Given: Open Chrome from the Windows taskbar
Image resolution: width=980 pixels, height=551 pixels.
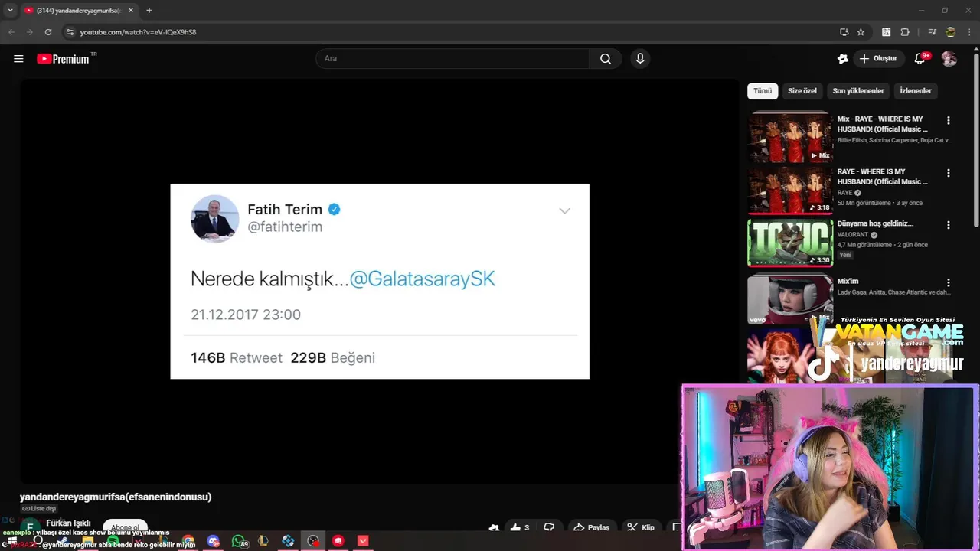Looking at the screenshot, I should click(188, 541).
